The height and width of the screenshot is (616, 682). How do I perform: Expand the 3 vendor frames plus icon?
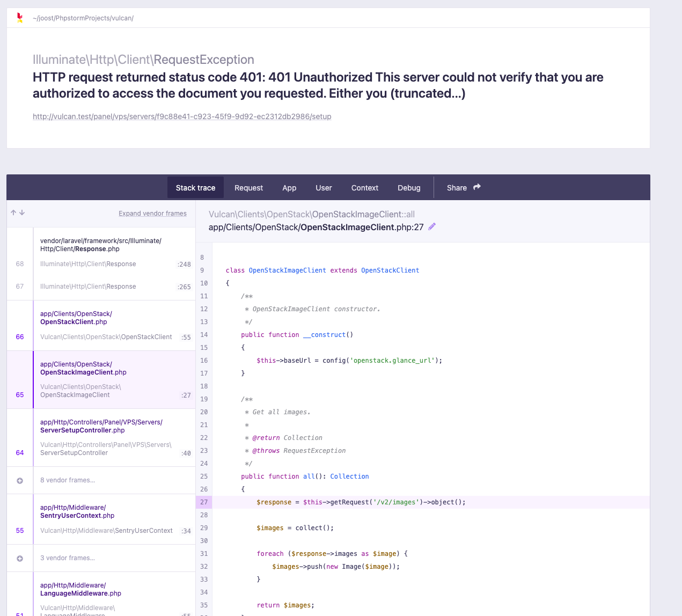tap(20, 559)
